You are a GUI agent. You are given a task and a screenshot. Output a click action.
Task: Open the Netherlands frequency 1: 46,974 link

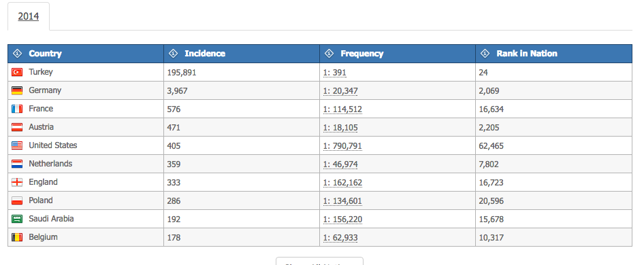click(340, 164)
